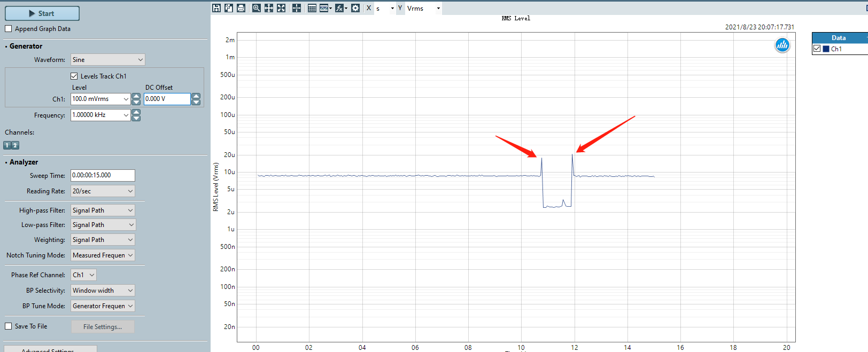Click the fit-to-view expand icon
This screenshot has width=868, height=352.
[x=281, y=8]
